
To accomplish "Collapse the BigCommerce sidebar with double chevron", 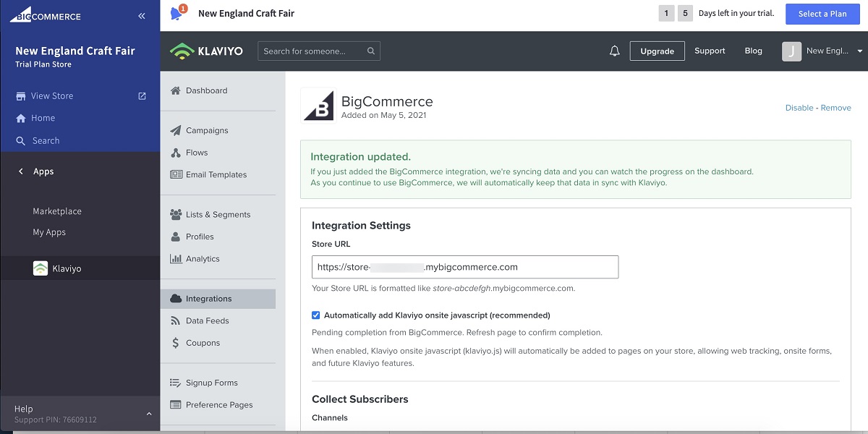I will (x=142, y=16).
